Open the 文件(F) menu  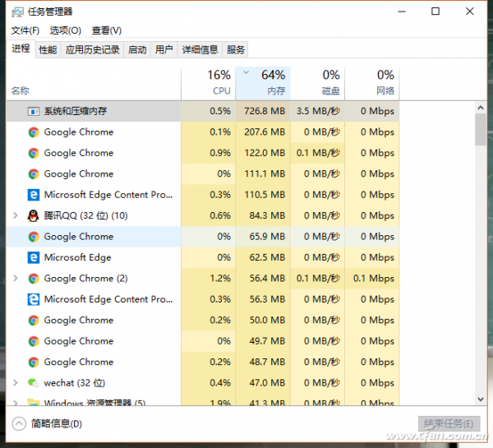pos(25,30)
